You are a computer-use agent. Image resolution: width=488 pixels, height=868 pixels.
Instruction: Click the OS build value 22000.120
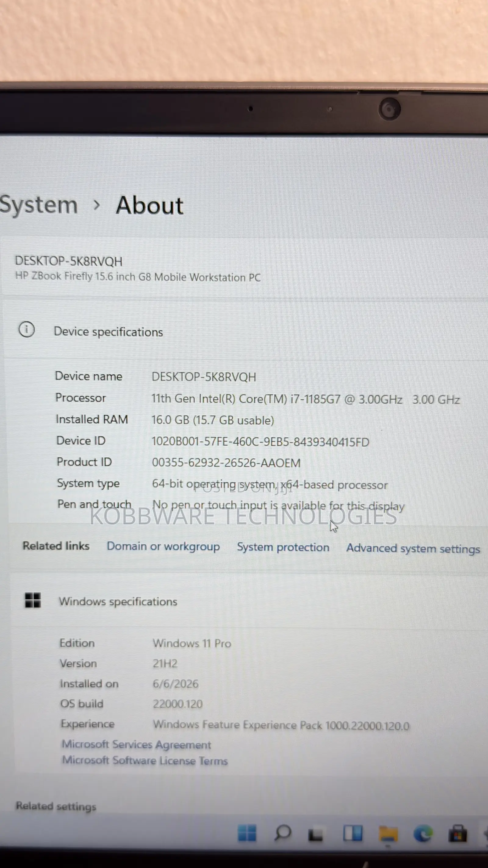click(x=178, y=704)
